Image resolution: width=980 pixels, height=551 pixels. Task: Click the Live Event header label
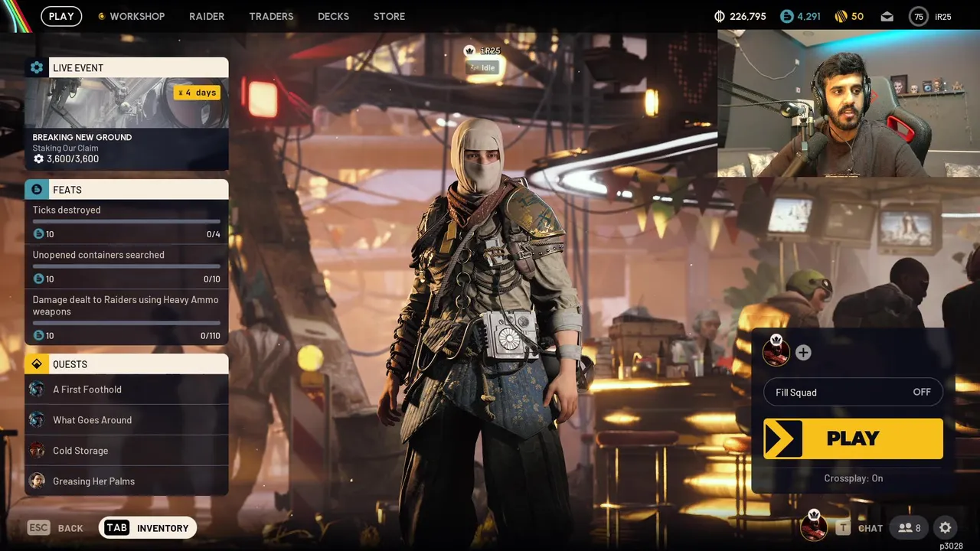coord(78,67)
